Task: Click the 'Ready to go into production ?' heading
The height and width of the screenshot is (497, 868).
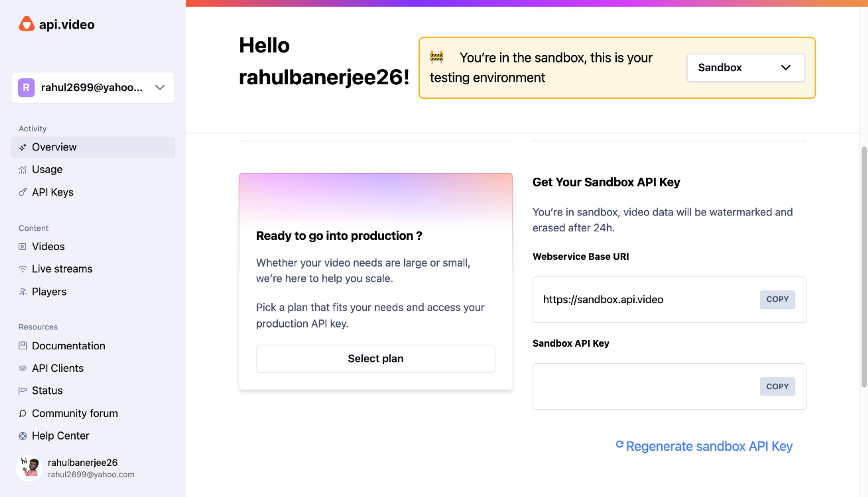Action: pyautogui.click(x=339, y=236)
